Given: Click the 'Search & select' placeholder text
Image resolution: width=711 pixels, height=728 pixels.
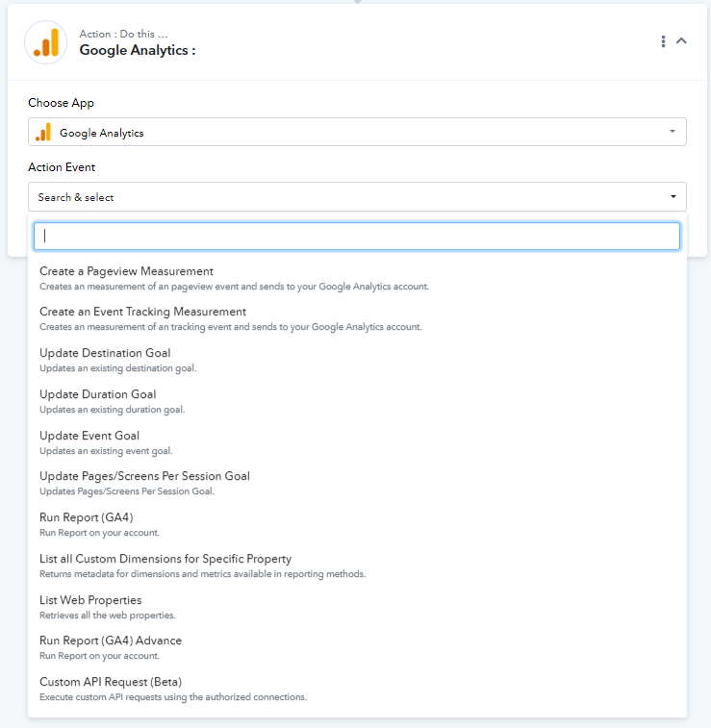Looking at the screenshot, I should pyautogui.click(x=76, y=197).
